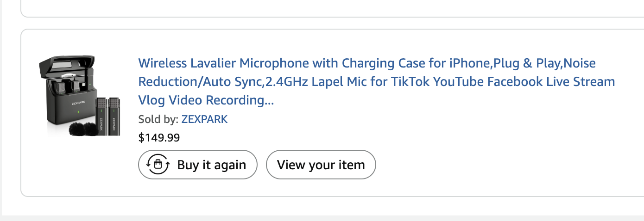The height and width of the screenshot is (221, 644).
Task: Open the Wireless Lavalier Microphone title link
Action: 377,81
